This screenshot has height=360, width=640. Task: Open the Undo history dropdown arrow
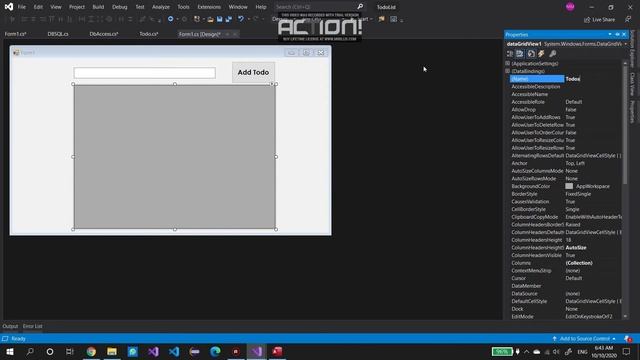point(248,19)
